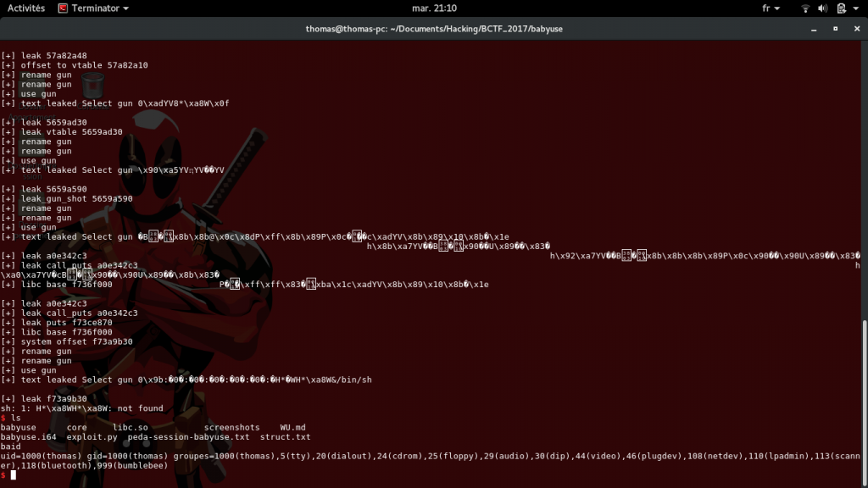Click 'screenshots' directory name
Viewport: 868px width, 488px height.
(231, 427)
